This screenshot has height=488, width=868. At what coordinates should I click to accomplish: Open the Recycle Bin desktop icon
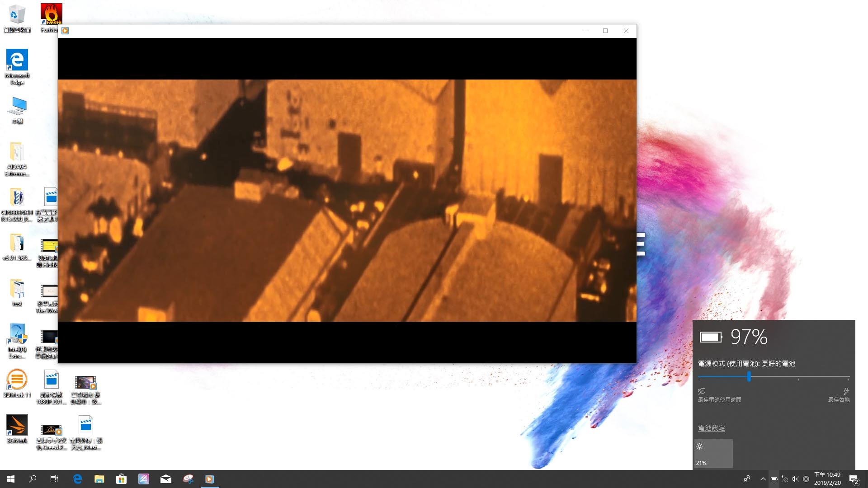click(x=17, y=19)
